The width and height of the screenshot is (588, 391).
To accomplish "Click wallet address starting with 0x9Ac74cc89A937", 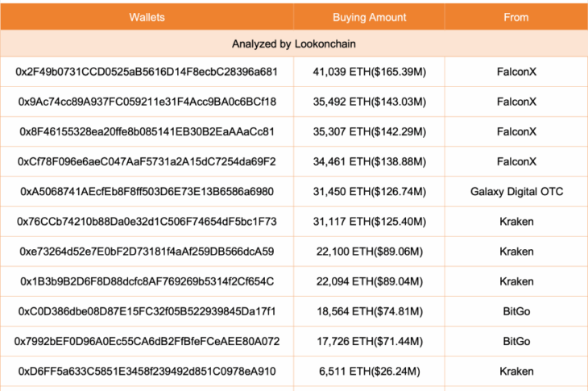I will pyautogui.click(x=147, y=102).
